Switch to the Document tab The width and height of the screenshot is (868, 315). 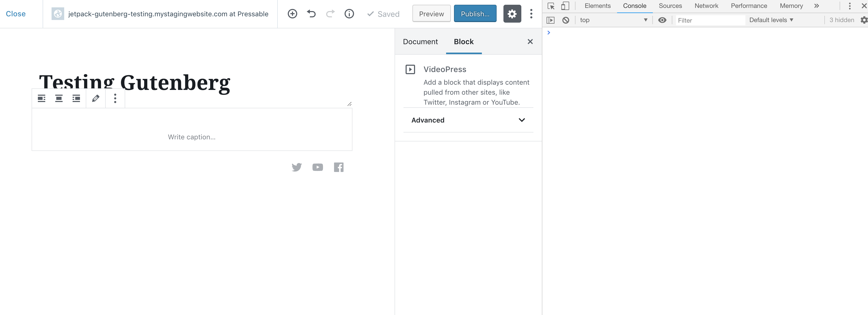[420, 42]
